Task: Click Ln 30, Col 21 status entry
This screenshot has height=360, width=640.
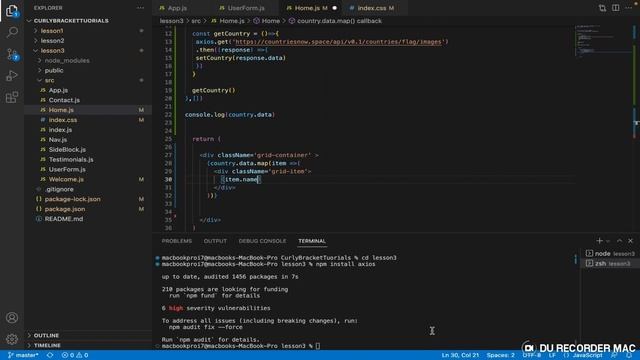Action: 460,355
